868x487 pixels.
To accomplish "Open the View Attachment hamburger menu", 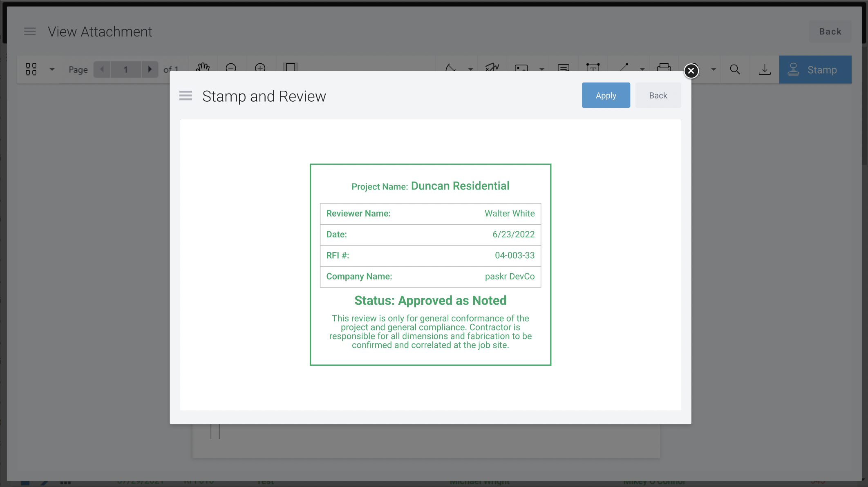I will (x=30, y=31).
